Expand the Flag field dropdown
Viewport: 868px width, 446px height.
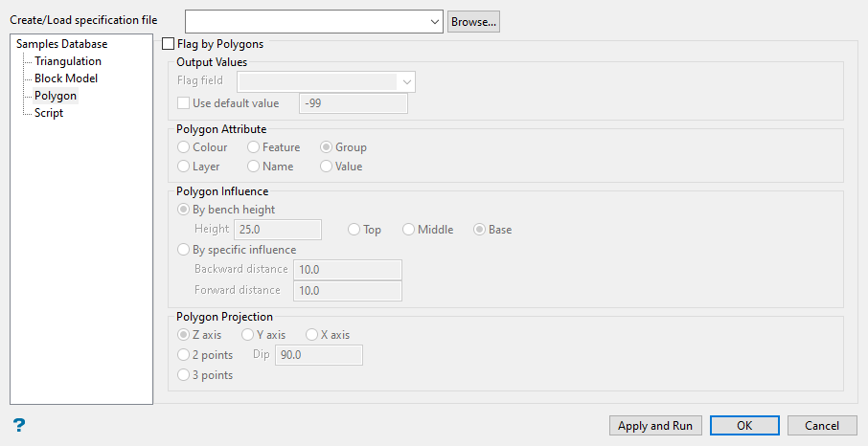407,81
